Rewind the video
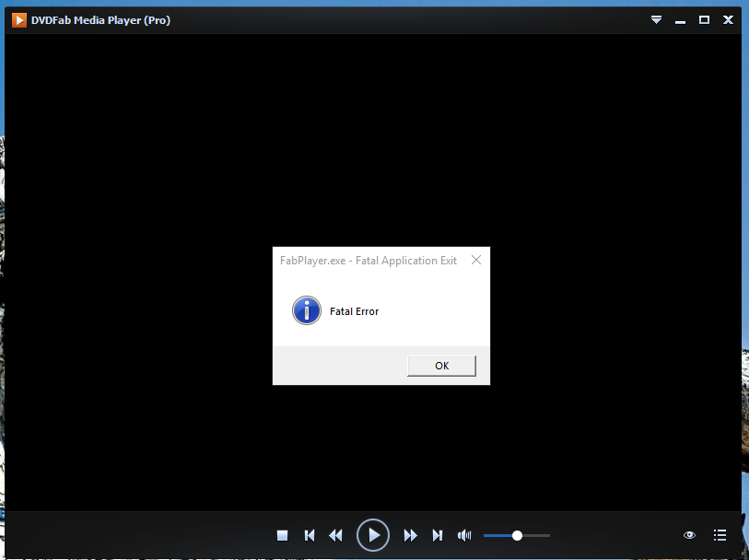 point(336,535)
